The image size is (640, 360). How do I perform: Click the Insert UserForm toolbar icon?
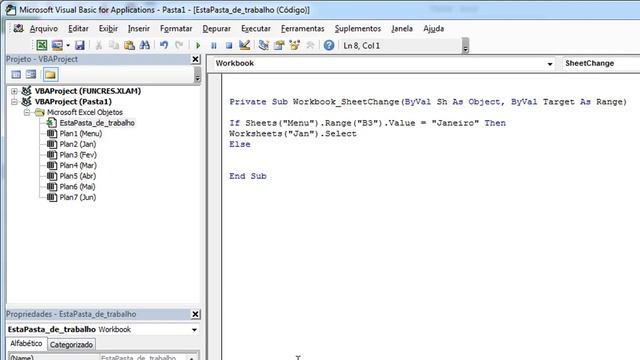pos(57,45)
